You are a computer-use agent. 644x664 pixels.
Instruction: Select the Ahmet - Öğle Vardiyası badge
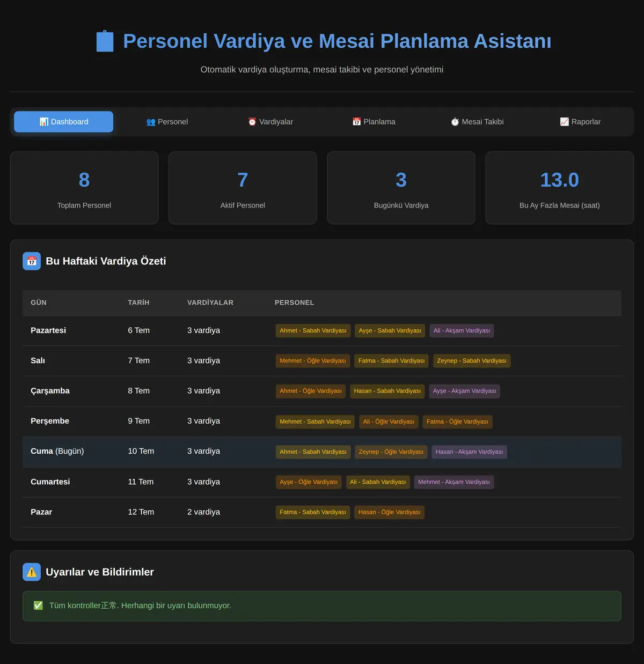tap(311, 391)
